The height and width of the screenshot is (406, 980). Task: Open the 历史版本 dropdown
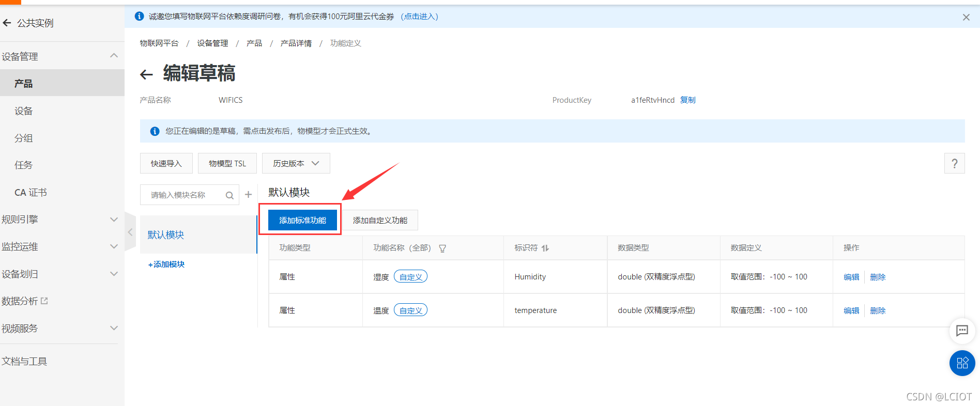296,164
